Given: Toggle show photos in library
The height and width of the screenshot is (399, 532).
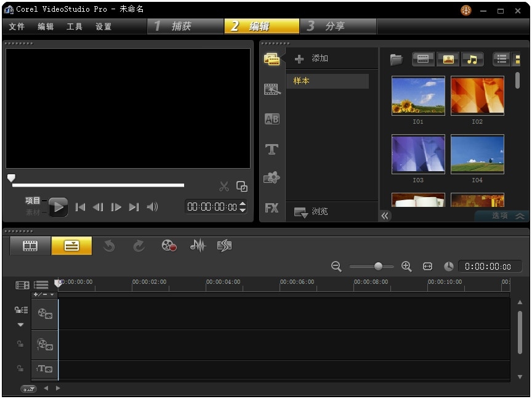Looking at the screenshot, I should coord(448,59).
